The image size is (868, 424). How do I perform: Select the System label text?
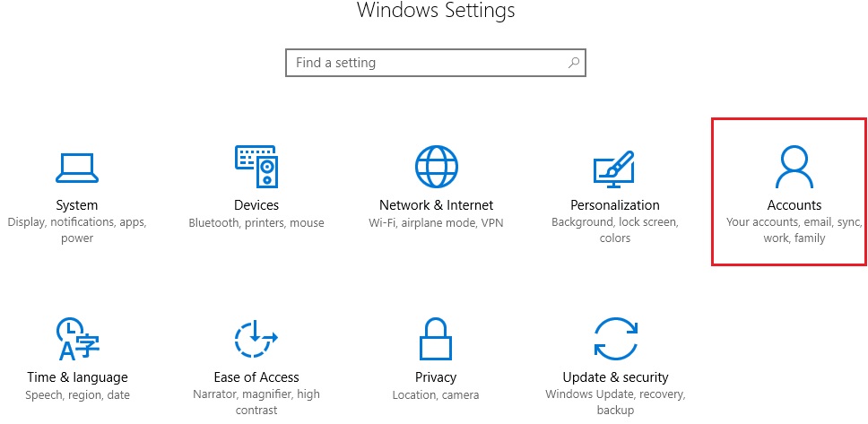tap(76, 205)
